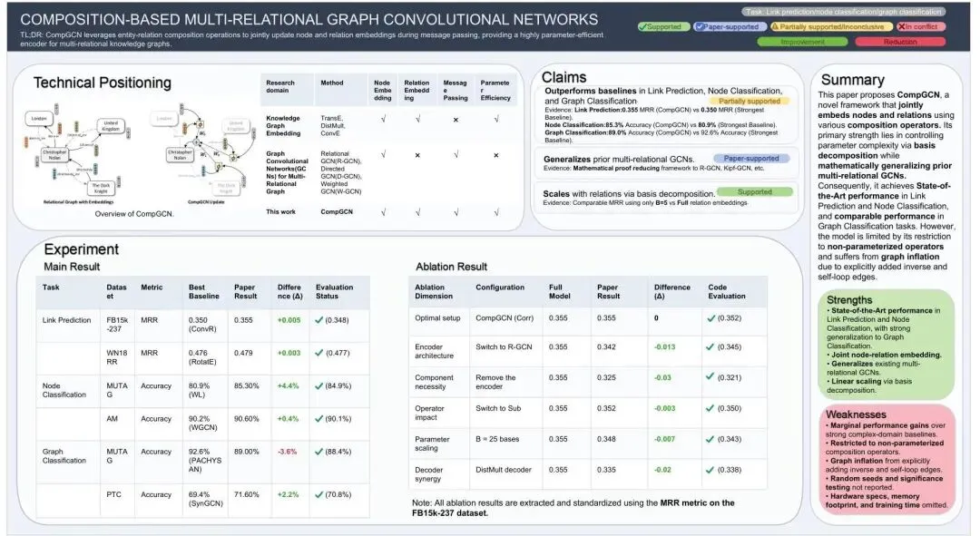Click the check mark next to (0.345)
Viewport: 980px width, 536px height.
[x=710, y=346]
